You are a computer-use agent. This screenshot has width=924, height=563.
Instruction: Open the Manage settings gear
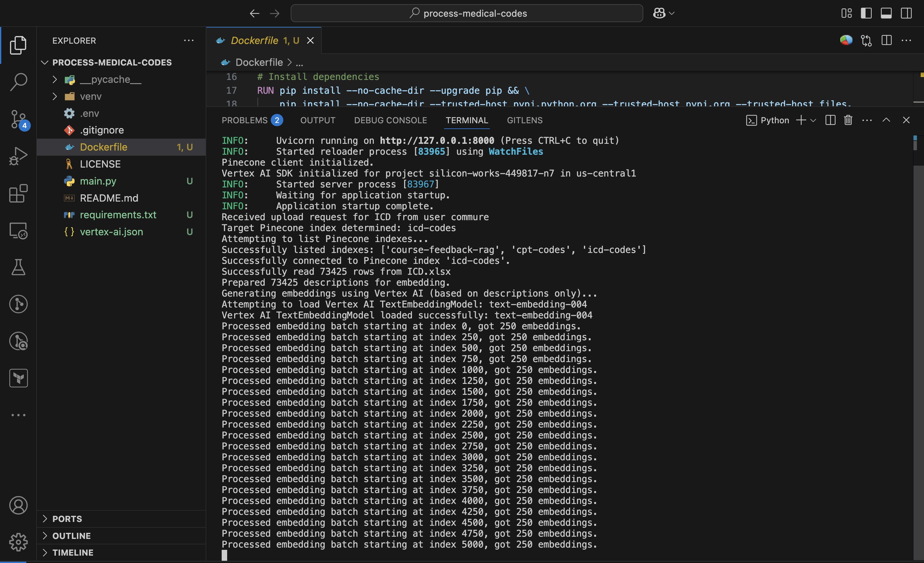click(18, 542)
